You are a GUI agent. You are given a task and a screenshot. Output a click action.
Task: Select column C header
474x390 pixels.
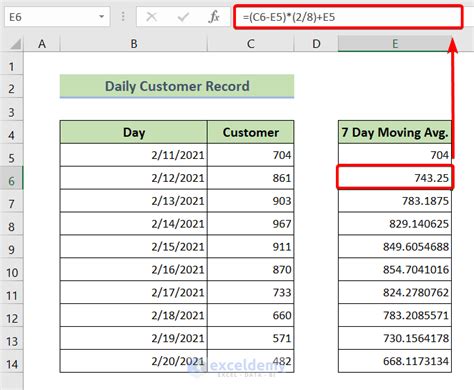[251, 44]
